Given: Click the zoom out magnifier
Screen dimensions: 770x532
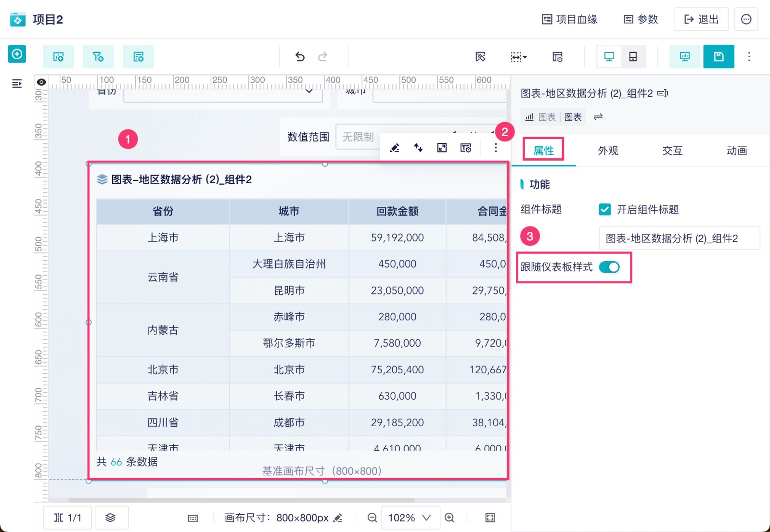Looking at the screenshot, I should point(372,518).
